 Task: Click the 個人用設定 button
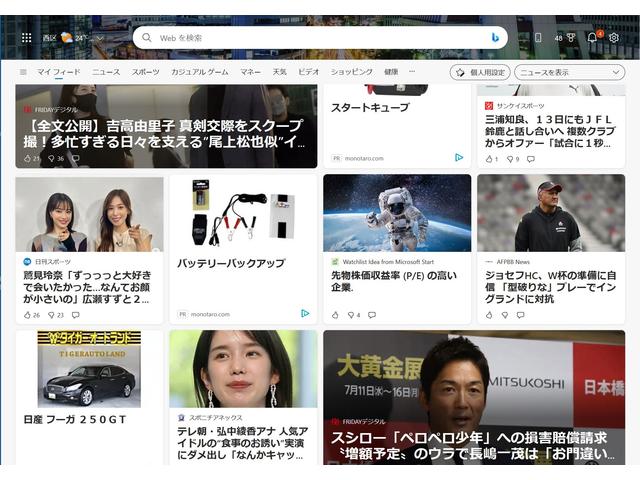480,72
